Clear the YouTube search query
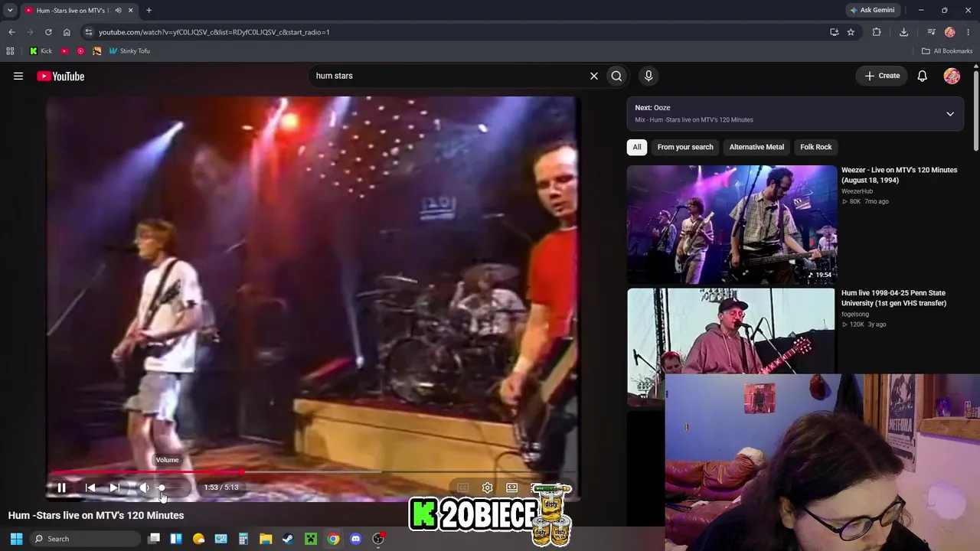 tap(593, 76)
